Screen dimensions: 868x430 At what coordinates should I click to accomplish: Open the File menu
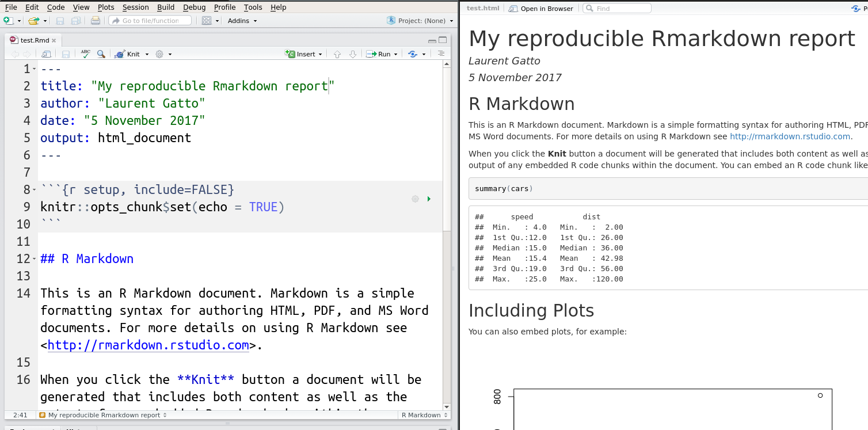[x=11, y=7]
